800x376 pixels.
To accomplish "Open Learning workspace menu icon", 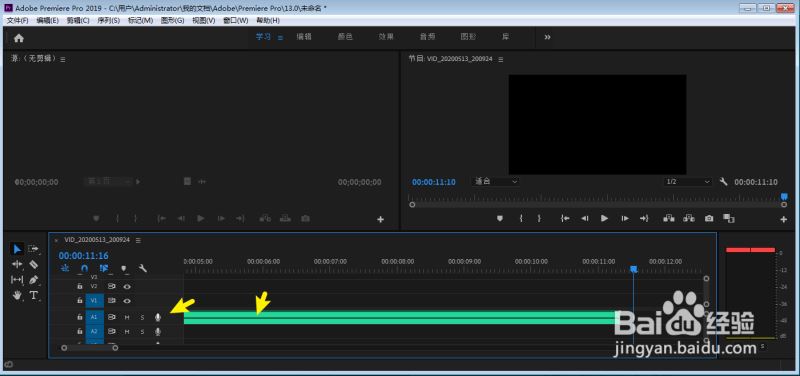I will tap(280, 37).
